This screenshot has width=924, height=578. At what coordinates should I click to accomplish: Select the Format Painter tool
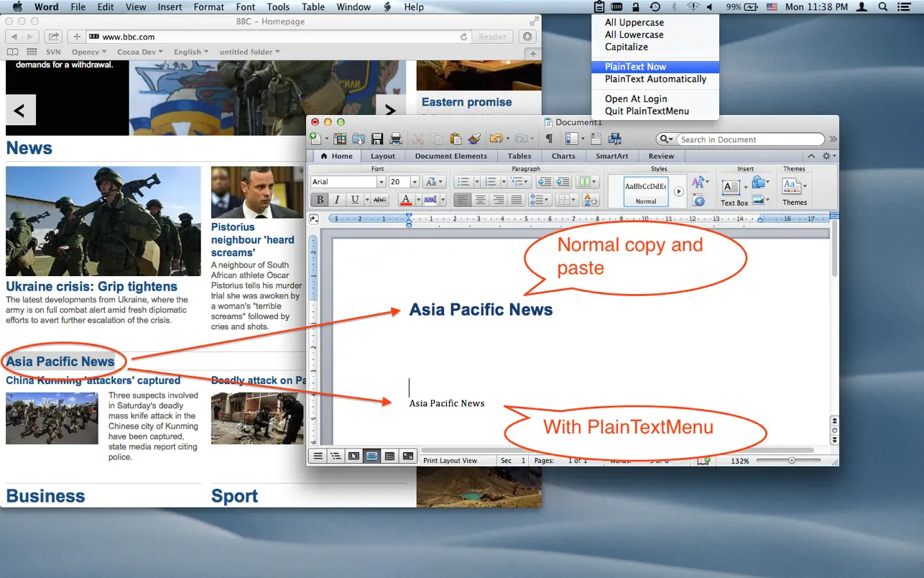tap(473, 139)
